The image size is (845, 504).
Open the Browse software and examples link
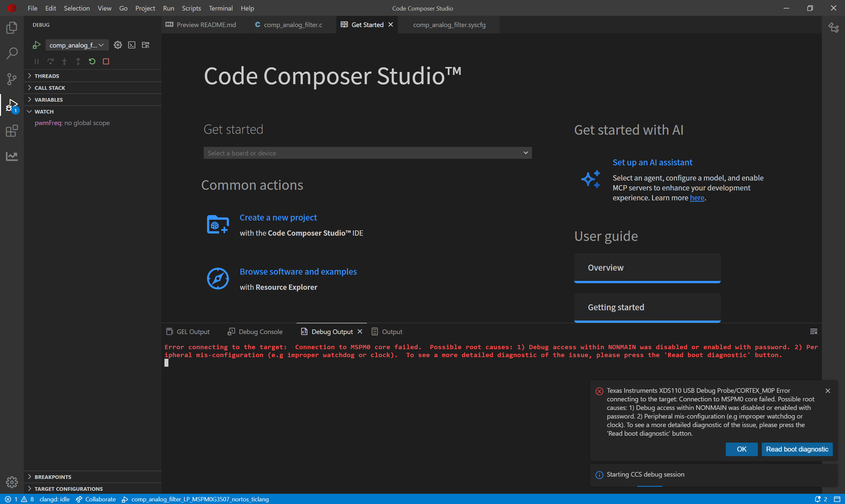(298, 272)
